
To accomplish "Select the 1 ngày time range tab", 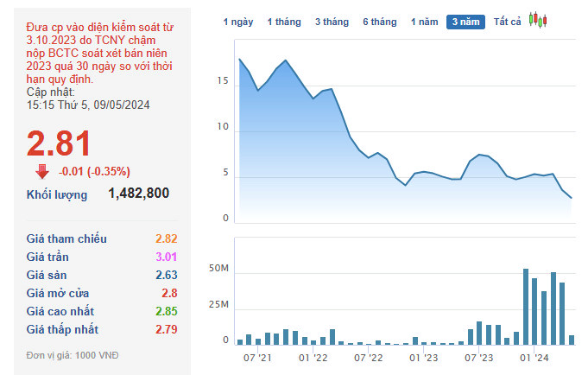I will point(238,22).
